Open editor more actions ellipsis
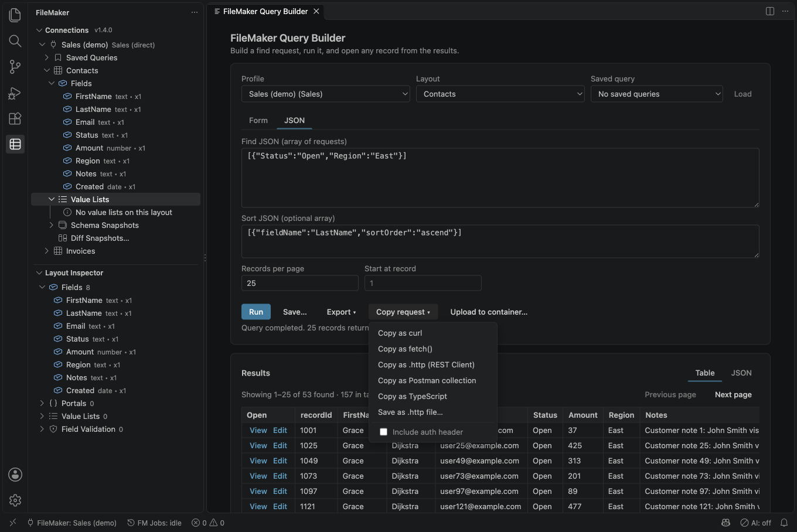The height and width of the screenshot is (532, 797). (785, 11)
